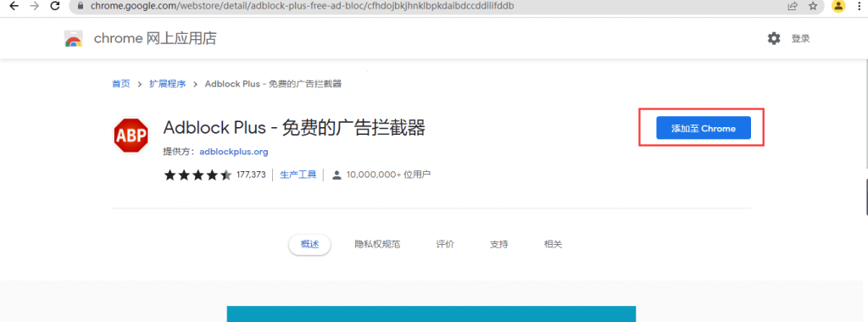The width and height of the screenshot is (868, 322).
Task: Open 扩展程序 breadcrumb link
Action: (x=167, y=84)
